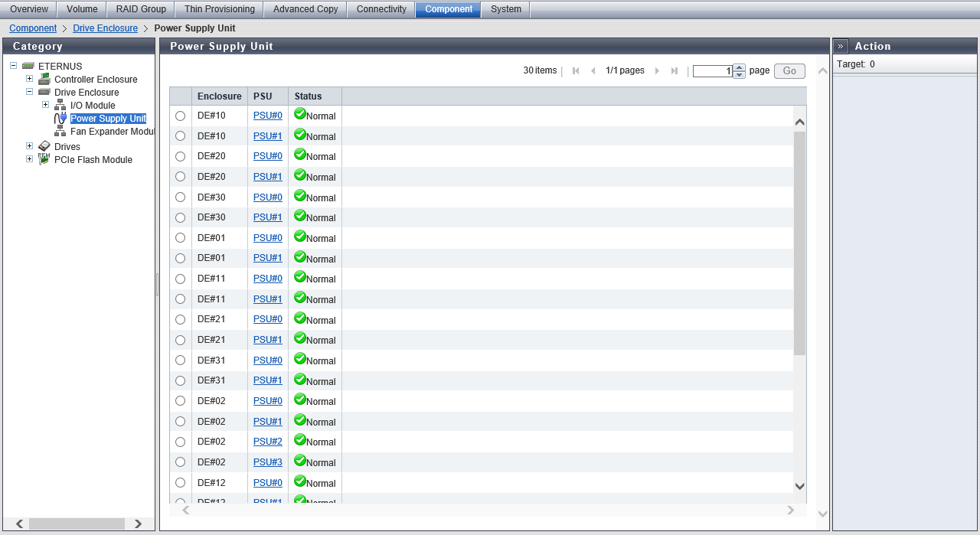980x535 pixels.
Task: Click the Drives disk icon
Action: [x=44, y=146]
